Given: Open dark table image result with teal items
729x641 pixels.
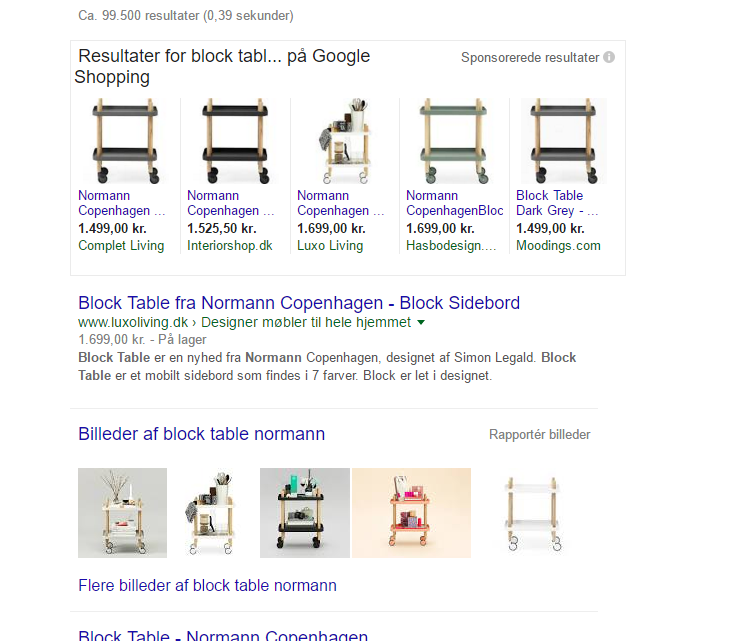Looking at the screenshot, I should coord(304,513).
